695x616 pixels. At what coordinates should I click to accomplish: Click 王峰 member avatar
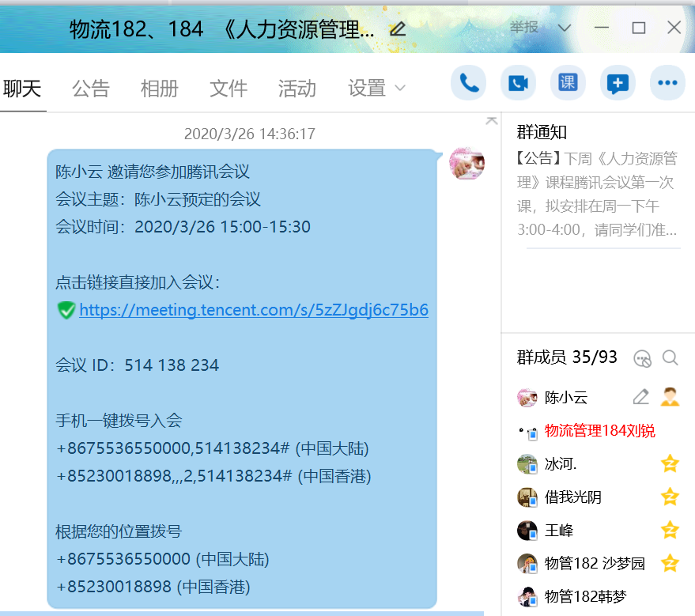[x=527, y=530]
